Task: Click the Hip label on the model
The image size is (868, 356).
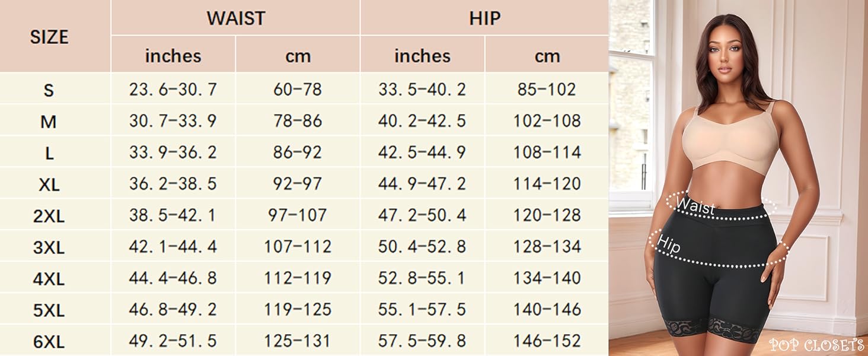Action: tap(669, 244)
